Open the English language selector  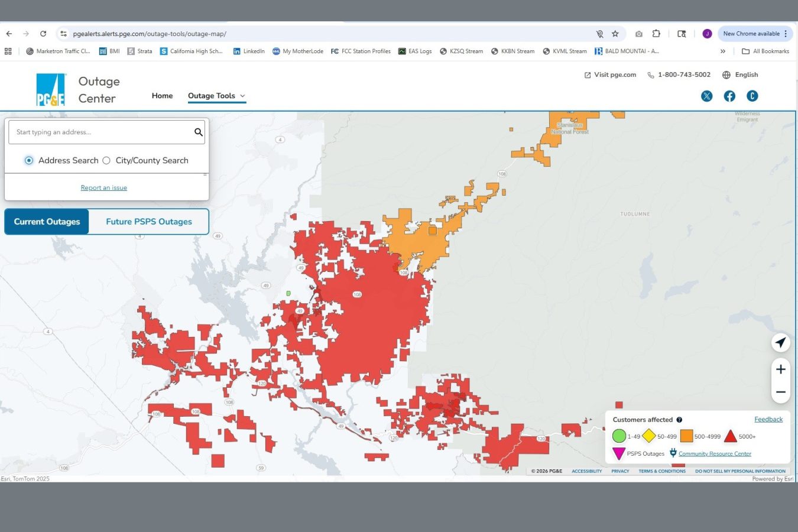pyautogui.click(x=740, y=75)
